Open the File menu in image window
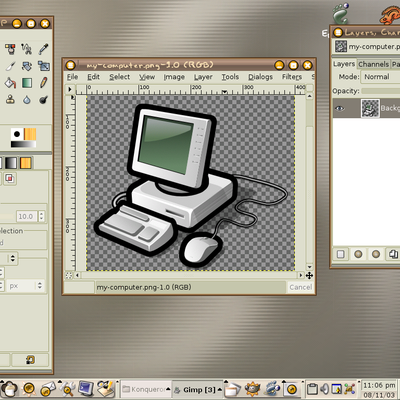The width and height of the screenshot is (400, 400). click(72, 77)
